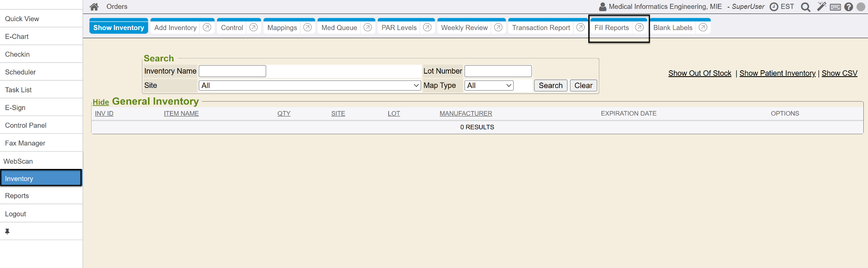Screen dimensions: 868x268
Task: Switch to the PAR Levels tab
Action: (399, 28)
